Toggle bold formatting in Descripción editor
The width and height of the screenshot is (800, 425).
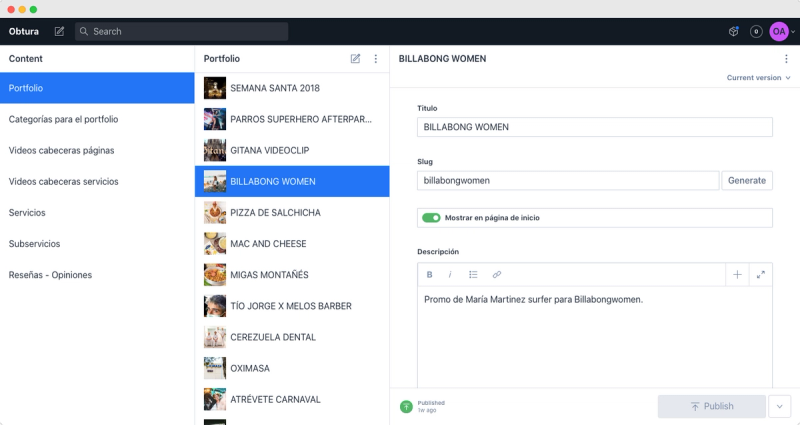click(429, 274)
